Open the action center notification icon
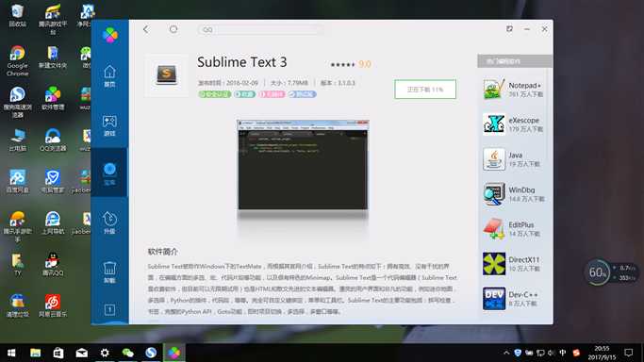 (628, 353)
